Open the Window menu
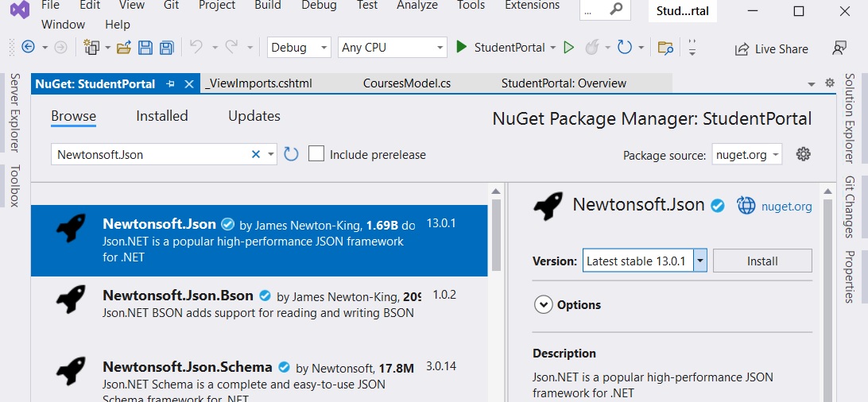The height and width of the screenshot is (402, 868). click(x=63, y=25)
